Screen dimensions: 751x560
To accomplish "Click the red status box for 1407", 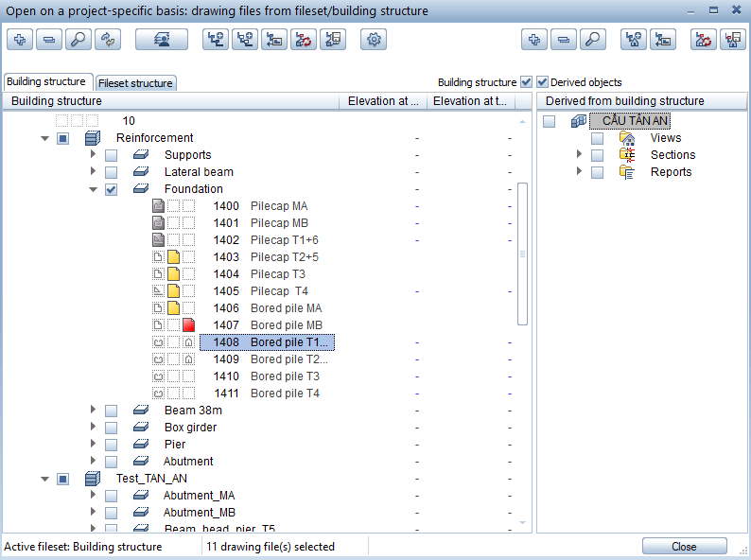I will (x=188, y=325).
